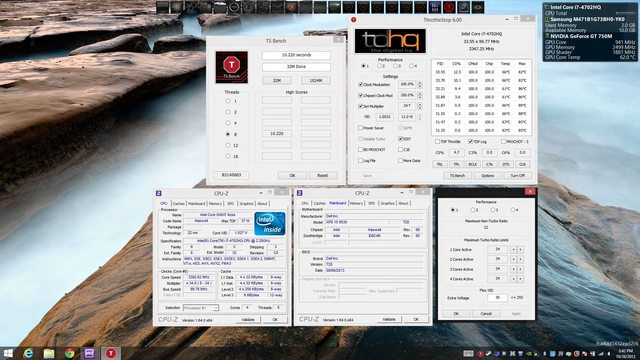Click the right CPU-Z window title icon

point(300,193)
